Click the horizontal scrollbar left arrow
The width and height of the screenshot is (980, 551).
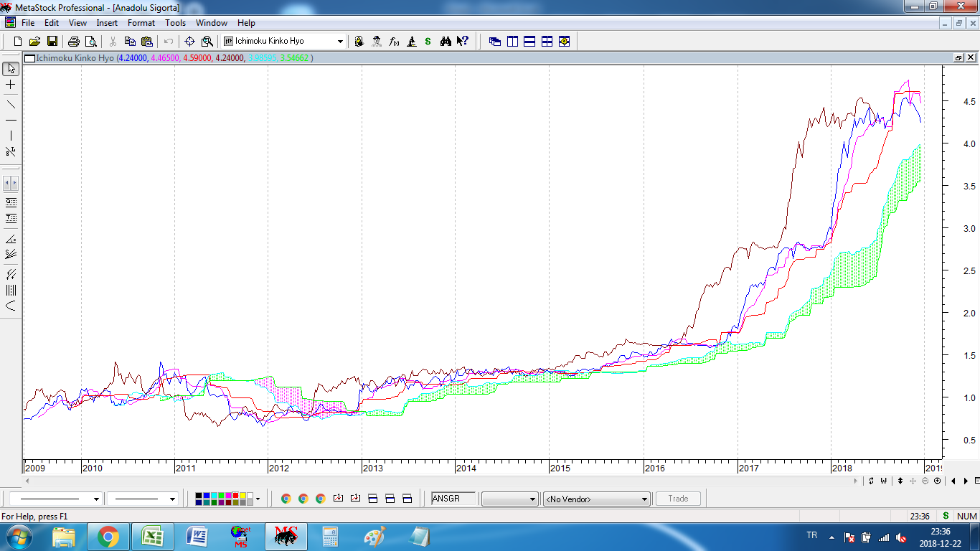coord(28,481)
